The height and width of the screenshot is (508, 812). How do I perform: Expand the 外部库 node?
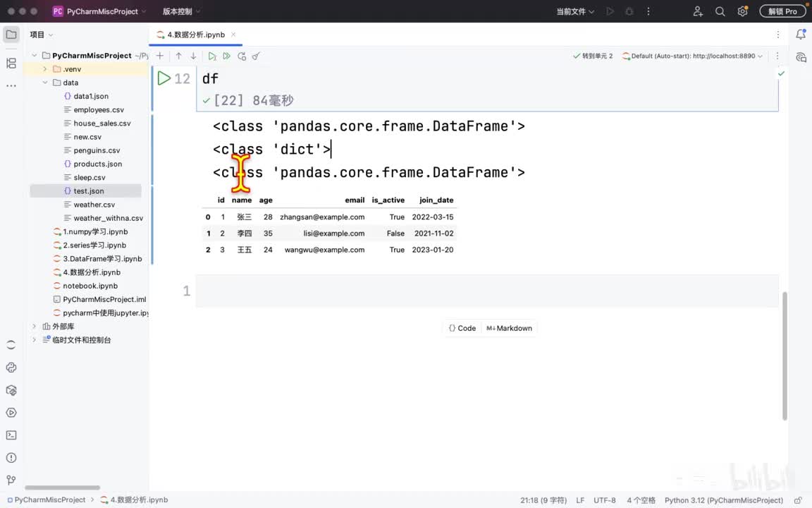point(34,326)
